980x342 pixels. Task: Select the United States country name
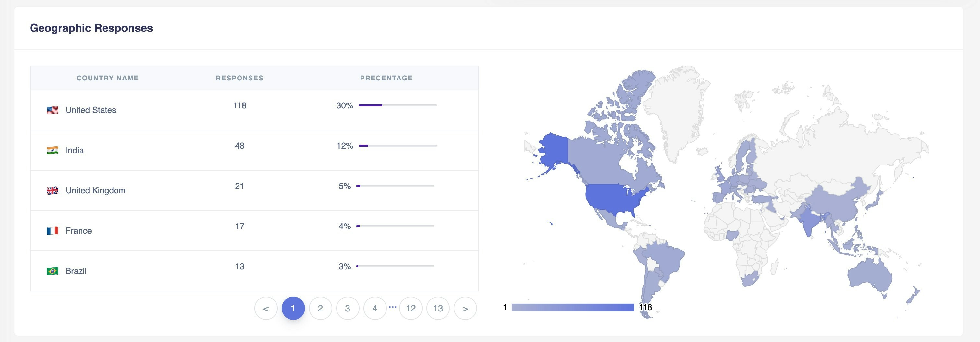(x=91, y=110)
